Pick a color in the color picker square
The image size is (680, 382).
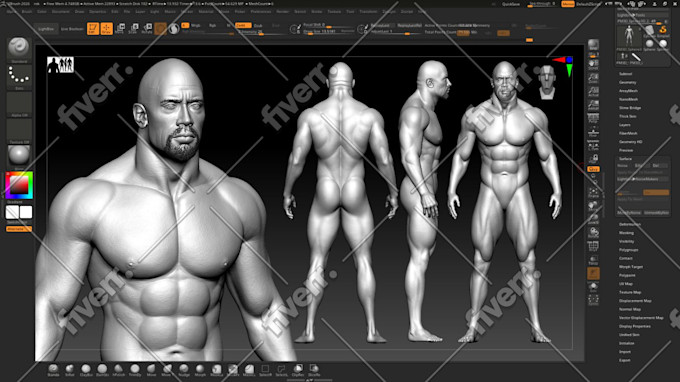(x=19, y=186)
